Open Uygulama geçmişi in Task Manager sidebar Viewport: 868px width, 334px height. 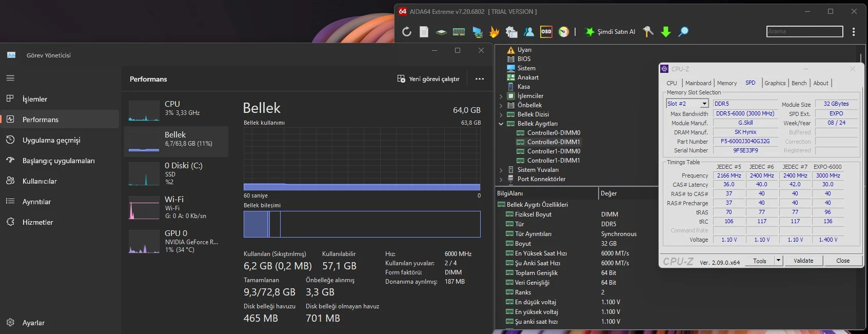pyautogui.click(x=60, y=140)
